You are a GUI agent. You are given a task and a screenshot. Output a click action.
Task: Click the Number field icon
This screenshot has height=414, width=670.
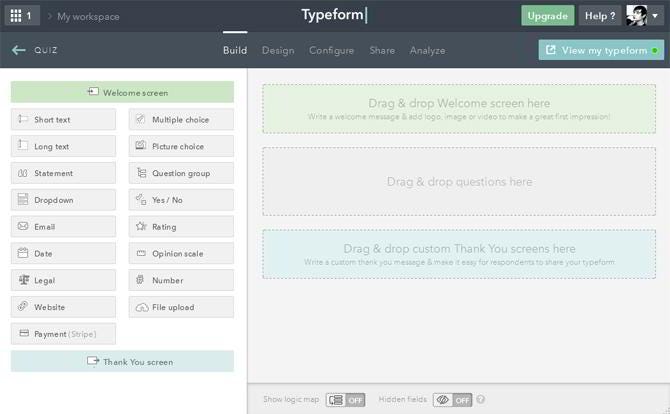coord(140,280)
